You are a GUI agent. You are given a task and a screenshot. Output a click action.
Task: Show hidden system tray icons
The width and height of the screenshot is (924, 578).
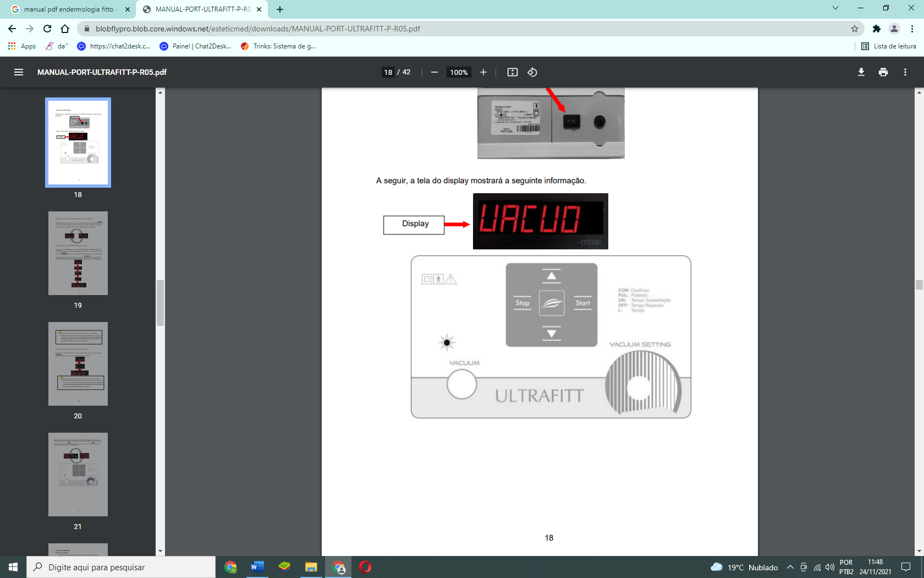[790, 567]
